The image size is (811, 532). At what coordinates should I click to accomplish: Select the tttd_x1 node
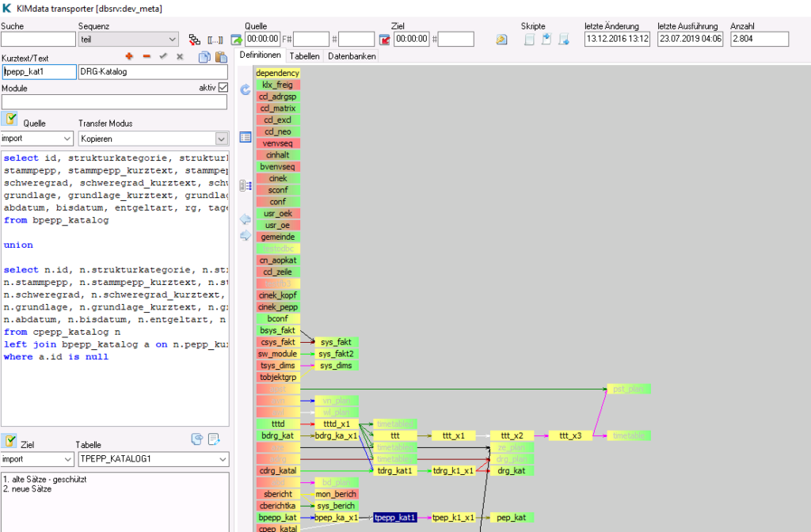(336, 424)
